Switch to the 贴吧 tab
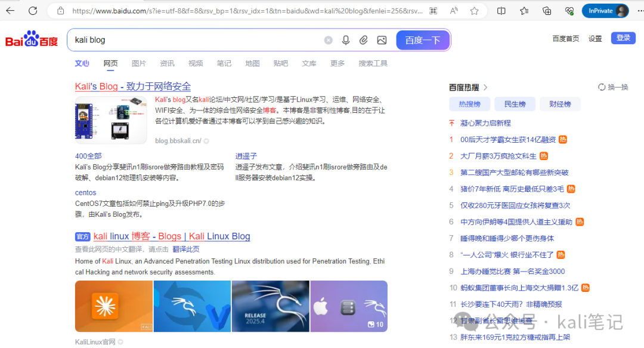 coord(280,63)
